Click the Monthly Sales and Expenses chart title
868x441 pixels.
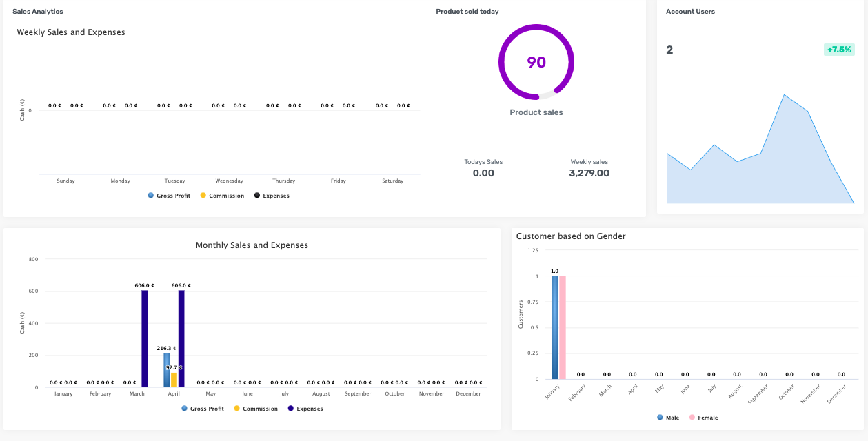252,245
